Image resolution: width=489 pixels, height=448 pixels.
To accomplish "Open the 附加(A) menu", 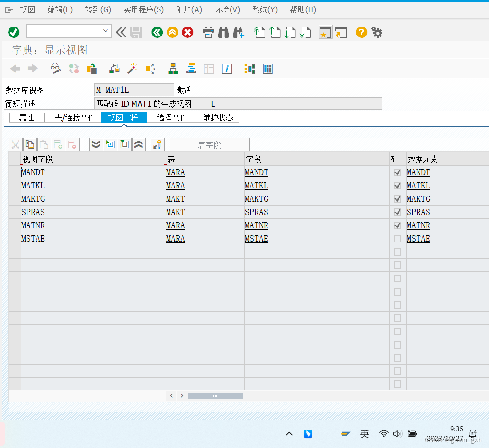I will point(189,9).
